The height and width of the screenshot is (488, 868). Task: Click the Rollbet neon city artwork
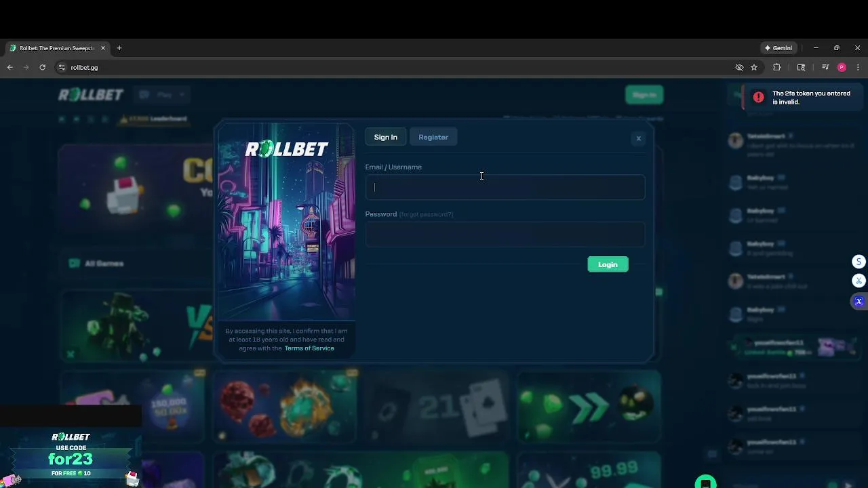286,222
